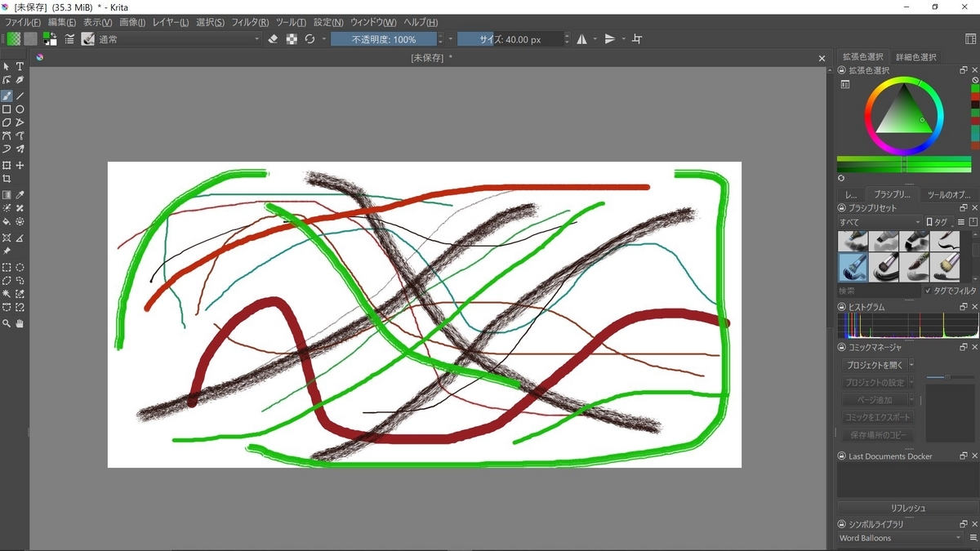Select the Gradient tool
The width and height of the screenshot is (980, 551).
point(6,194)
